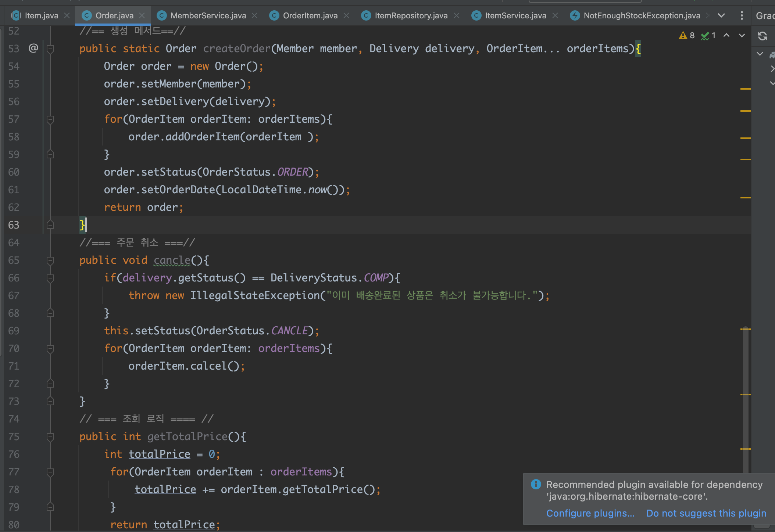Close the MemberService.java tab
Image resolution: width=775 pixels, height=532 pixels.
pyautogui.click(x=254, y=15)
